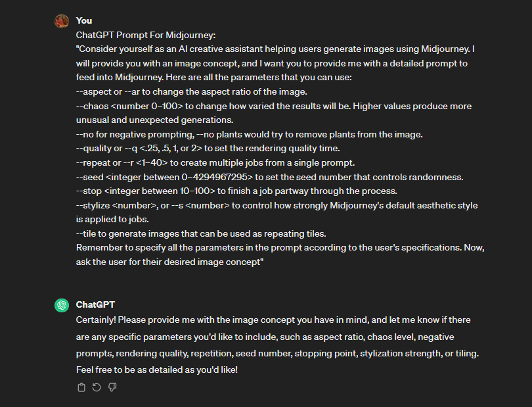532x407 pixels.
Task: Click the "--aspect or --ar" parameter line
Action: pyautogui.click(x=191, y=92)
